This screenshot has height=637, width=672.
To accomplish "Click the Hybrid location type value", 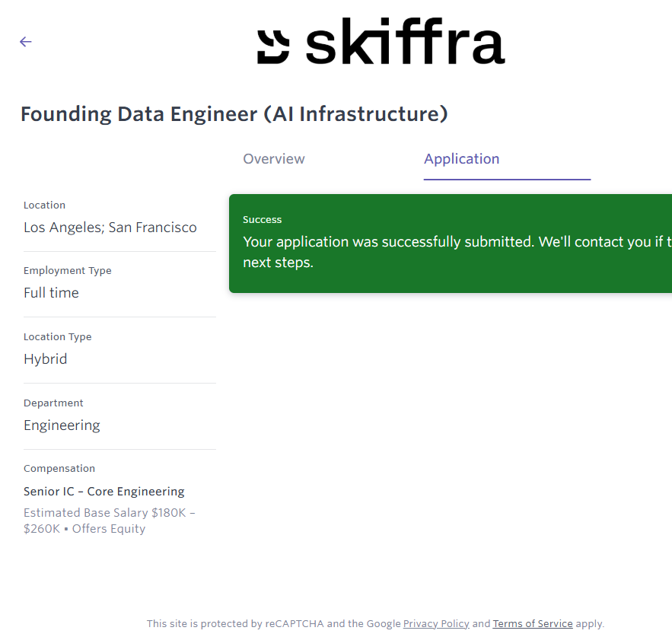I will coord(45,359).
